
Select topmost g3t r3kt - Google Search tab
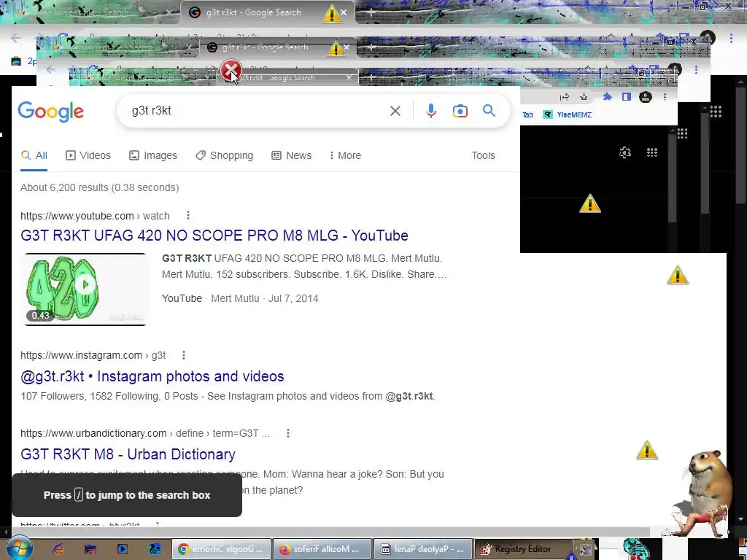(x=267, y=13)
